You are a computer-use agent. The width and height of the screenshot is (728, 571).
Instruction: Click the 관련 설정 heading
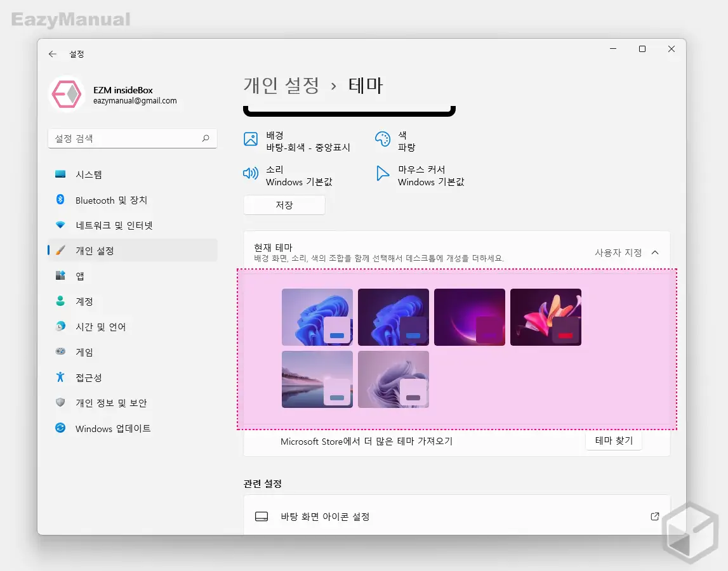[262, 483]
